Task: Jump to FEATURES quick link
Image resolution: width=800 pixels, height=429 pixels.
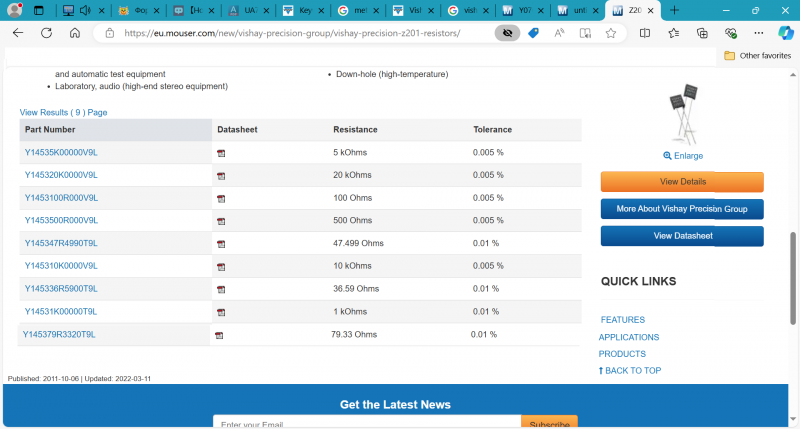Action: pyautogui.click(x=622, y=320)
